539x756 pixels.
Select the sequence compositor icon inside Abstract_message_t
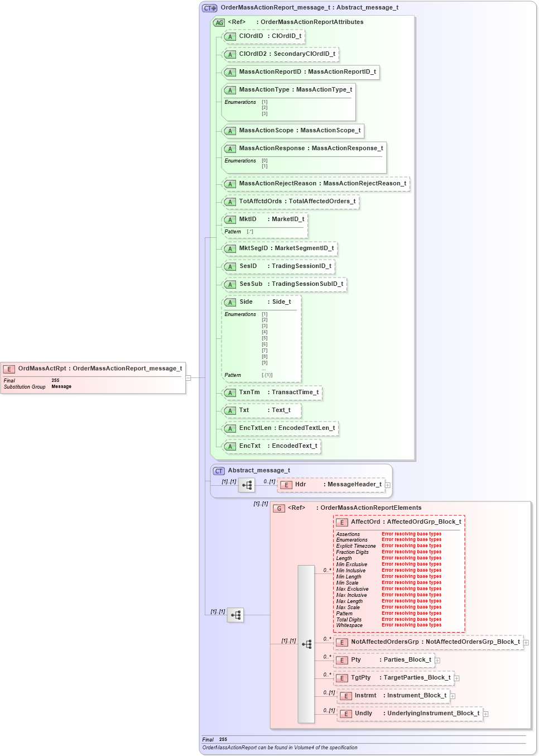coord(247,485)
